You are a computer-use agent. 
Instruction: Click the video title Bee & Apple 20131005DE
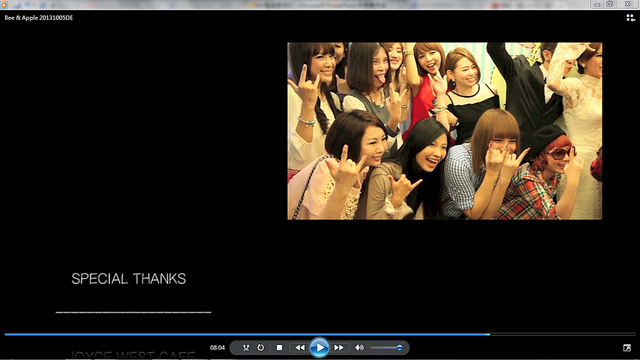39,18
